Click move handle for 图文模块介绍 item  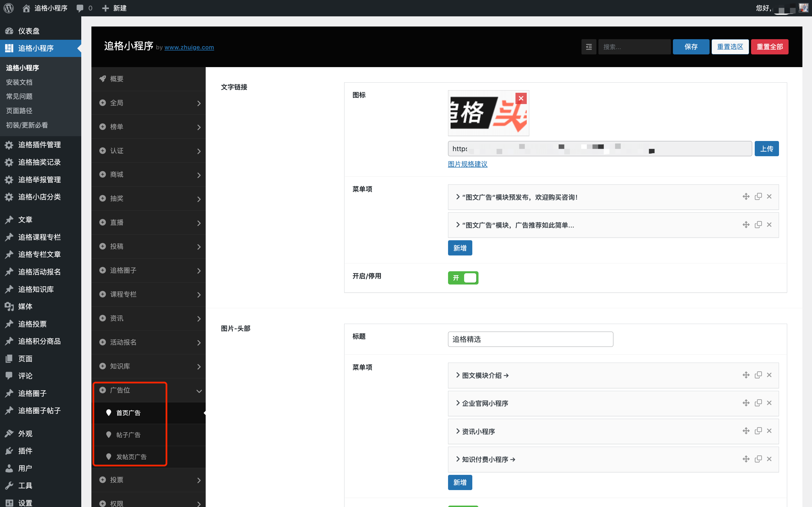(x=746, y=375)
